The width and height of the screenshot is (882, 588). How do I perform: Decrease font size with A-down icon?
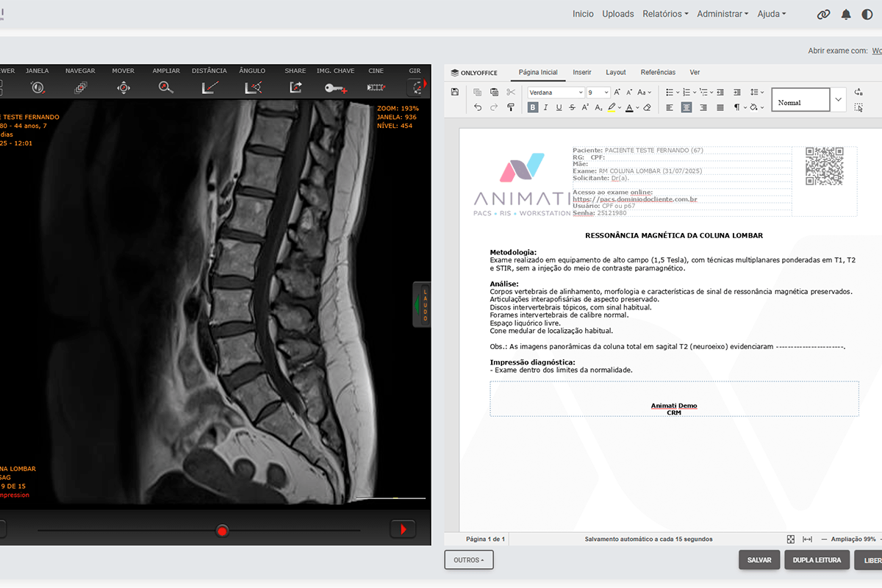click(x=629, y=92)
